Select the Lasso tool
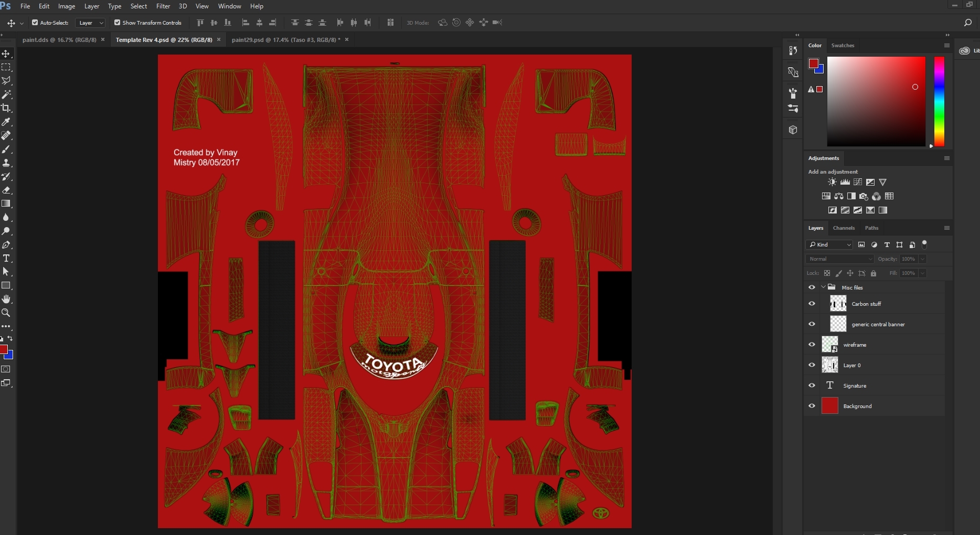This screenshot has width=980, height=535. coord(6,81)
